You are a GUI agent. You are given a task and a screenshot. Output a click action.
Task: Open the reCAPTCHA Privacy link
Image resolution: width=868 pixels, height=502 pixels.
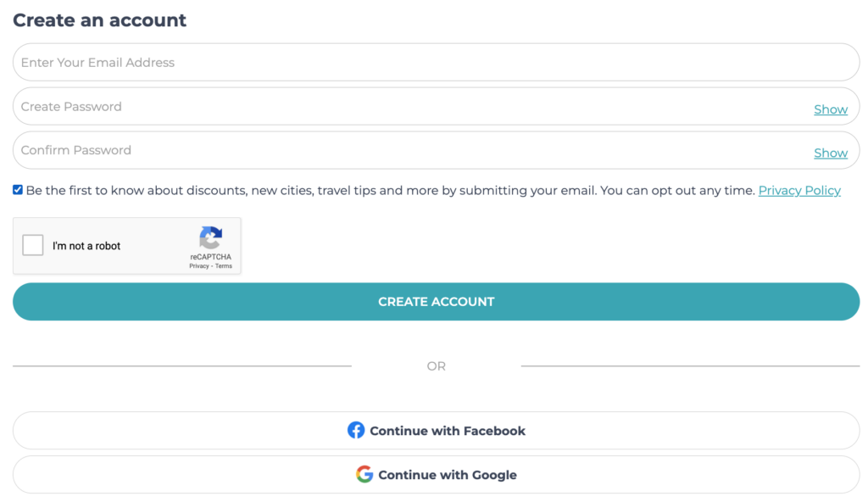tap(199, 266)
